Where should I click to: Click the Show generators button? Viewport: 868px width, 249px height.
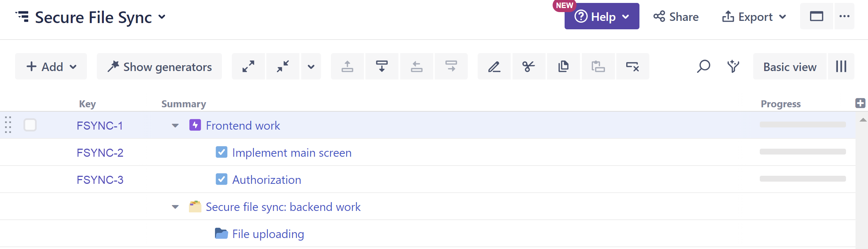click(160, 67)
